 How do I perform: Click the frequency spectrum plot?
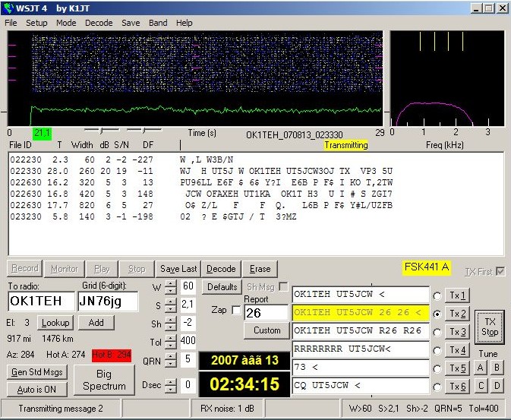tap(446, 78)
